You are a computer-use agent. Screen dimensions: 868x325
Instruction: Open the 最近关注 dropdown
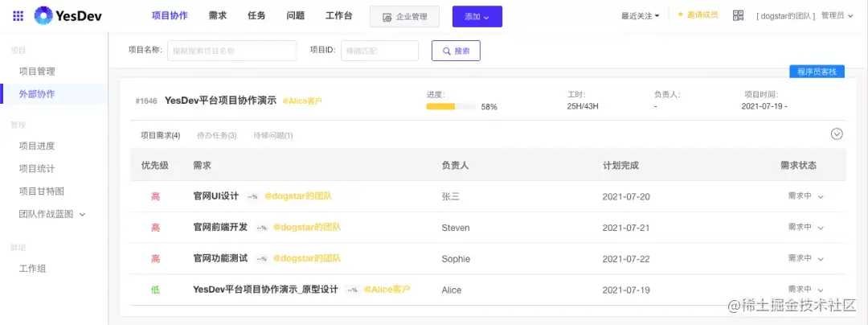click(x=640, y=16)
